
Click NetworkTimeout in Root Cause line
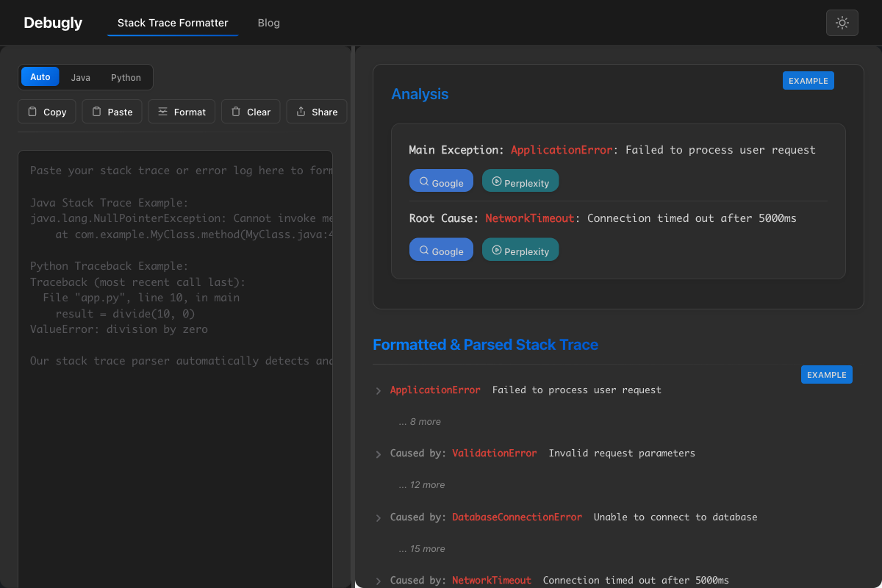pos(530,218)
